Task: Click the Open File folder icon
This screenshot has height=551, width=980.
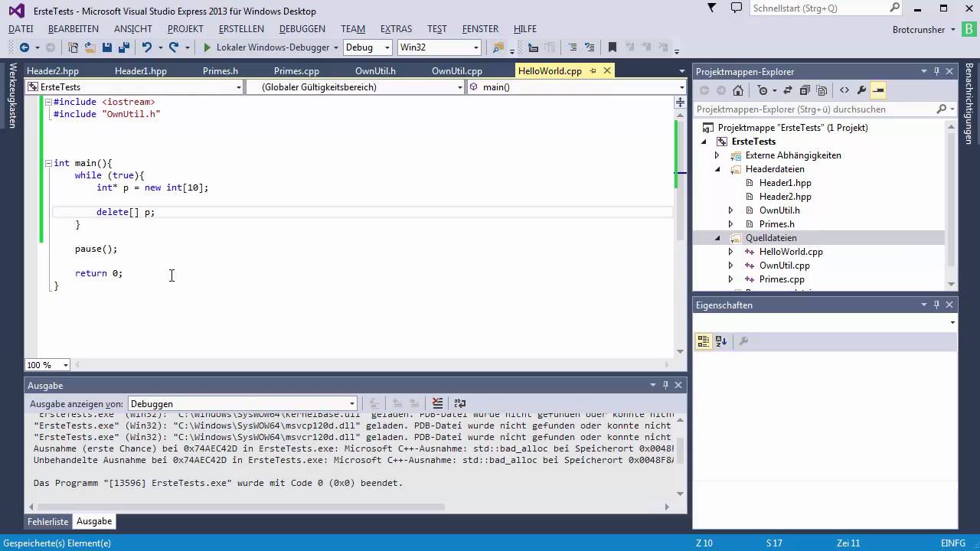Action: (90, 47)
